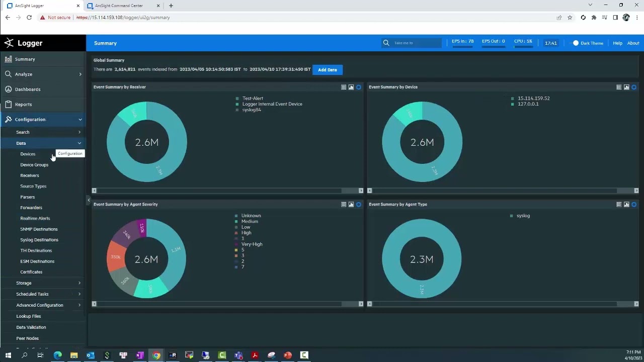Image resolution: width=644 pixels, height=362 pixels.
Task: Show Event Summary by Receiver as bar chart
Action: [x=351, y=87]
